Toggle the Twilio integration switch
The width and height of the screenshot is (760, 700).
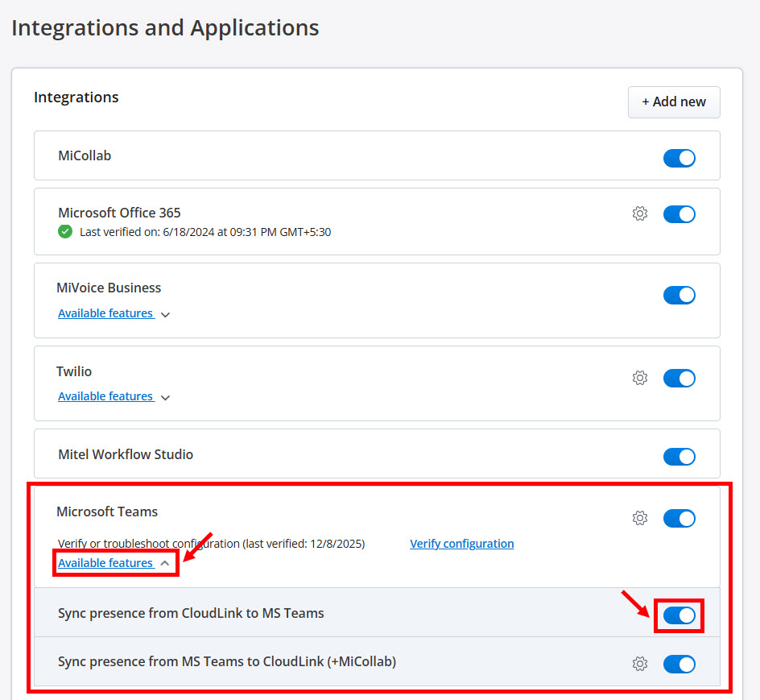pyautogui.click(x=679, y=378)
